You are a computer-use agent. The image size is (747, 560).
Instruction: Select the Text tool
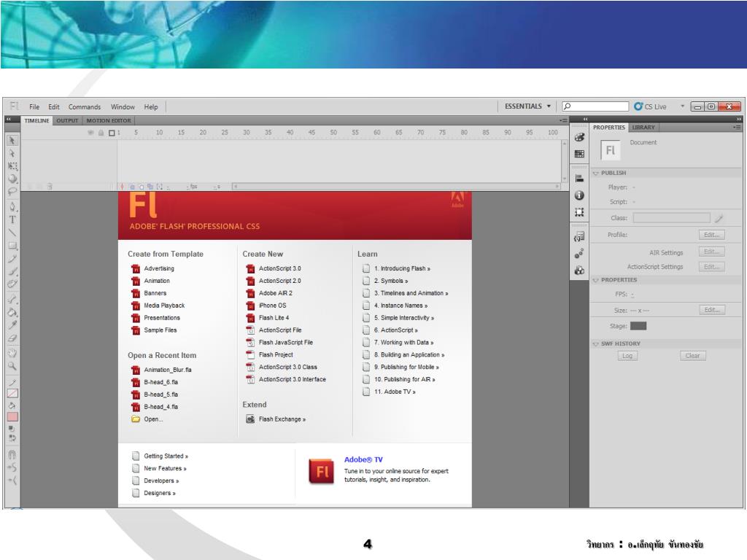(12, 219)
